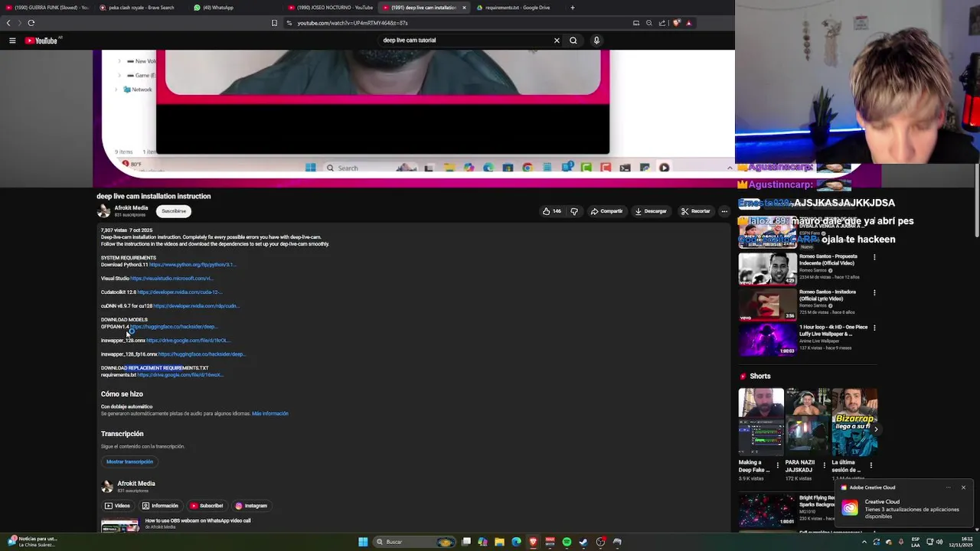
Task: Open the GFPGANv1.4 huggingface link
Action: (x=173, y=327)
